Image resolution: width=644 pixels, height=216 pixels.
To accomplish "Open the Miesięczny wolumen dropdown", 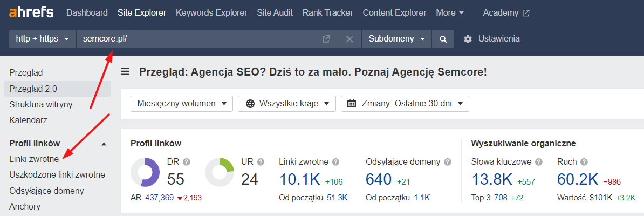I will [182, 104].
